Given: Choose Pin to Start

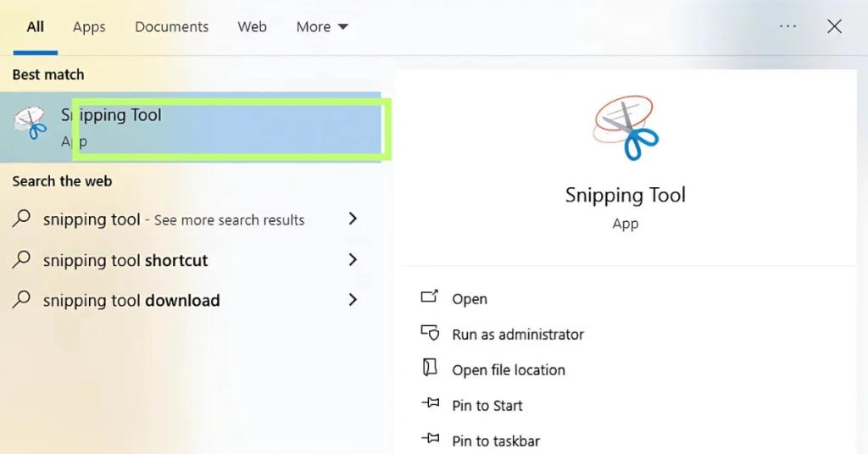Looking at the screenshot, I should click(487, 406).
